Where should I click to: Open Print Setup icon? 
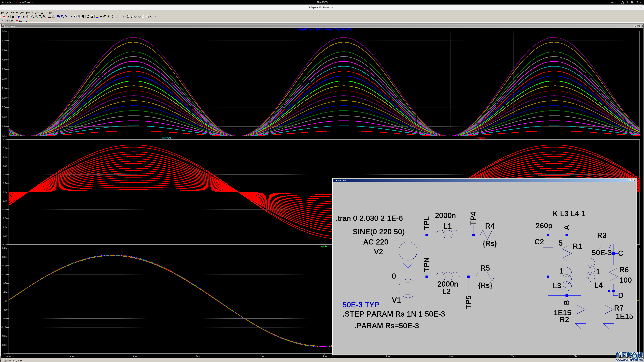[88, 16]
